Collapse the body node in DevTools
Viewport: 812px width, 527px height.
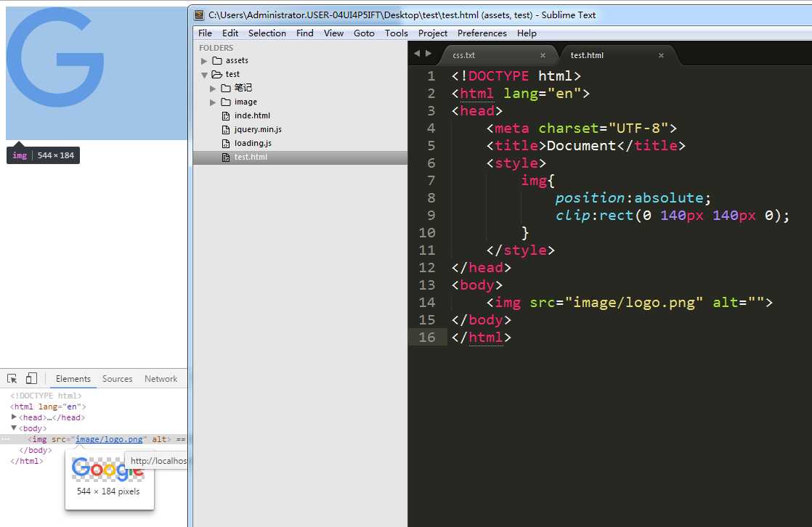pos(14,428)
